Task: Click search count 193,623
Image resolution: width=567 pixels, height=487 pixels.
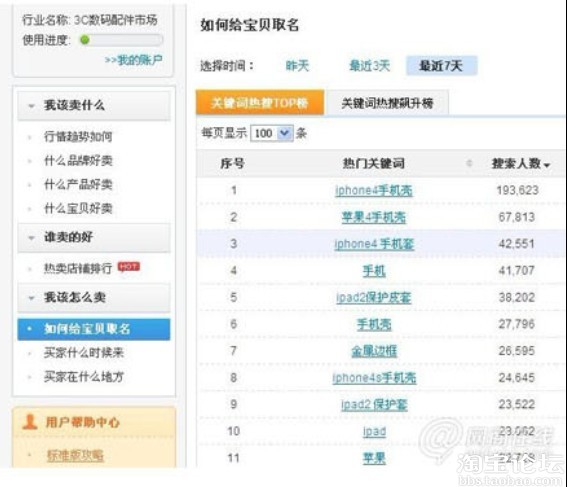Action: coord(517,190)
